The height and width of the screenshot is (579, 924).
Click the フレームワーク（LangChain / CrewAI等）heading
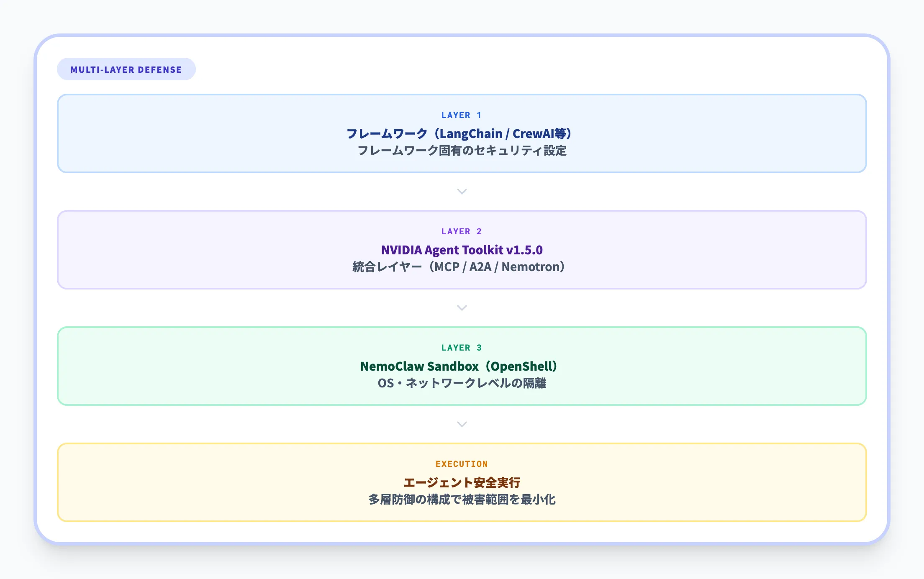(x=462, y=134)
